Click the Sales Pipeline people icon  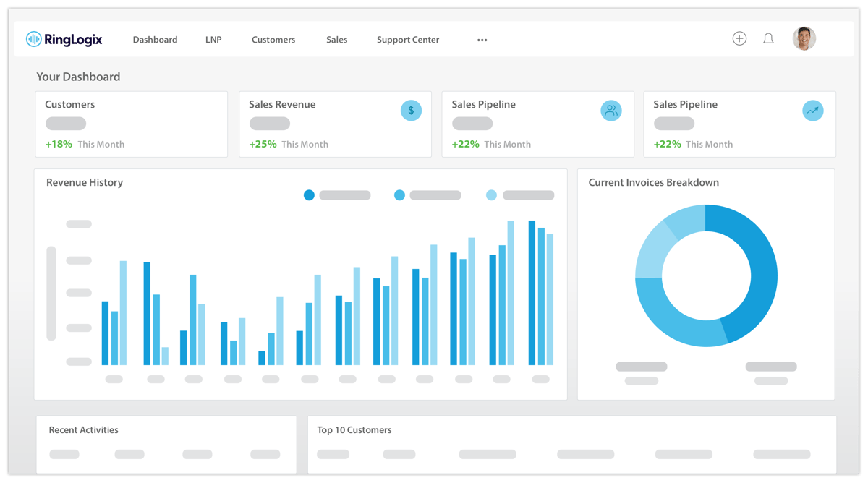(611, 111)
